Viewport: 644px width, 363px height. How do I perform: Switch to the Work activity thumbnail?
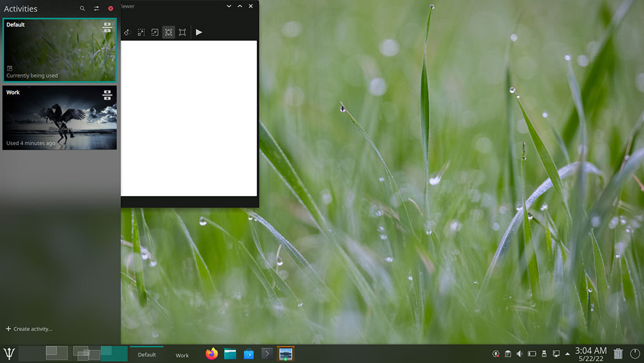tap(60, 117)
